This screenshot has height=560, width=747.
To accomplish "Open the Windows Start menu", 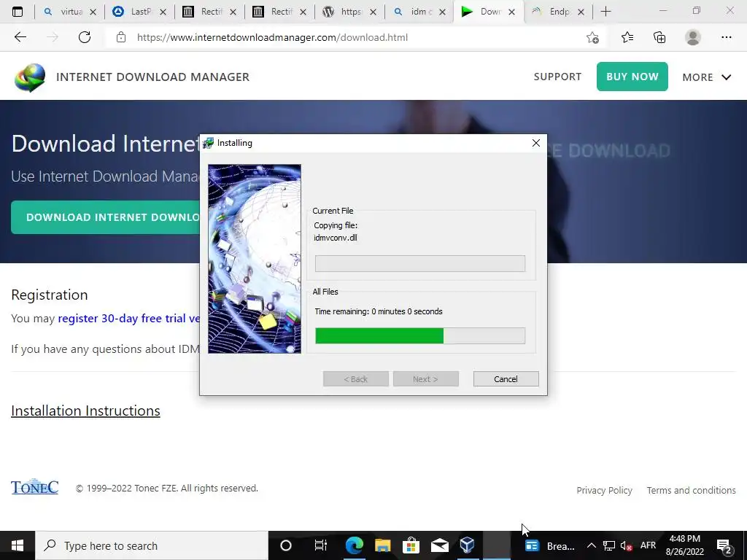I will 18,545.
